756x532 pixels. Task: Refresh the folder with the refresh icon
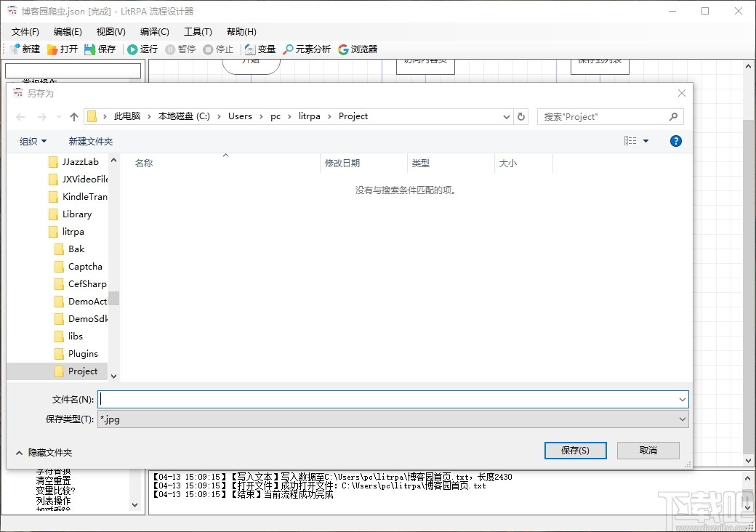521,116
